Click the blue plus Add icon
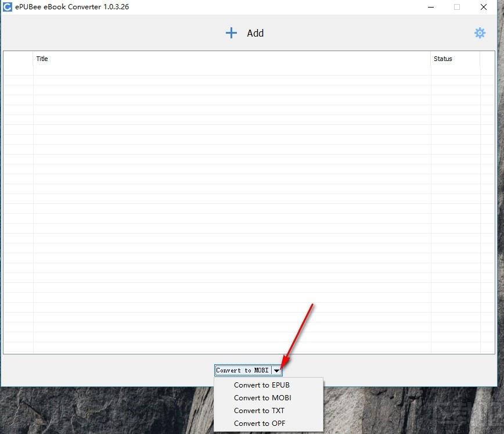 click(x=231, y=33)
